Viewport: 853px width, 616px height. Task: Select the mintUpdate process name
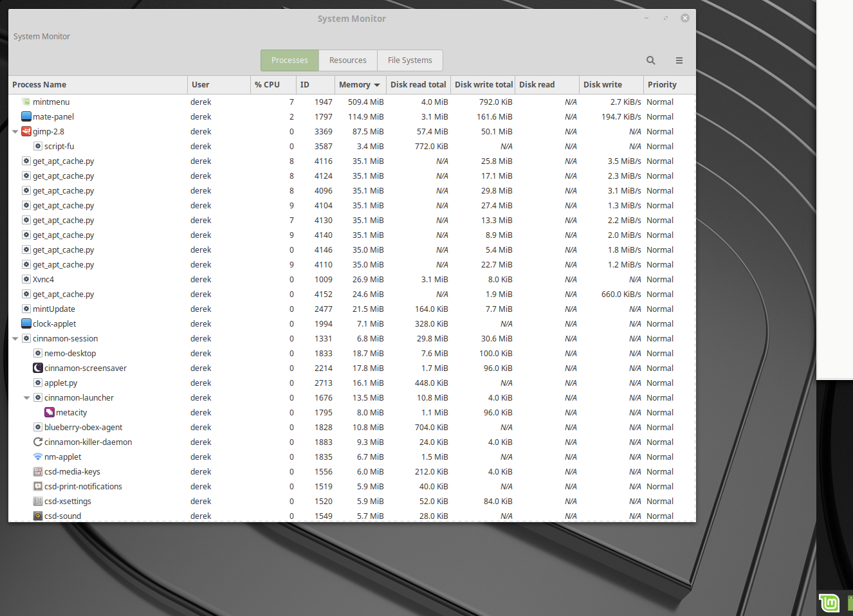[54, 309]
